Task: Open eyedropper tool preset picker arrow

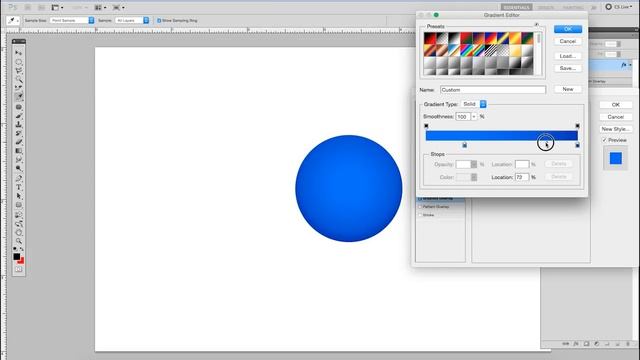Action: pyautogui.click(x=18, y=20)
